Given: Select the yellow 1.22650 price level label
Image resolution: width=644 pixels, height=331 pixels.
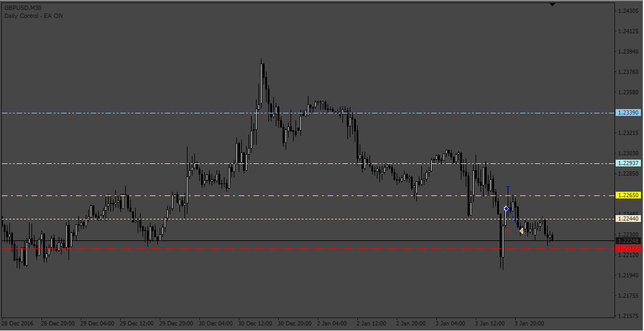Looking at the screenshot, I should [628, 195].
